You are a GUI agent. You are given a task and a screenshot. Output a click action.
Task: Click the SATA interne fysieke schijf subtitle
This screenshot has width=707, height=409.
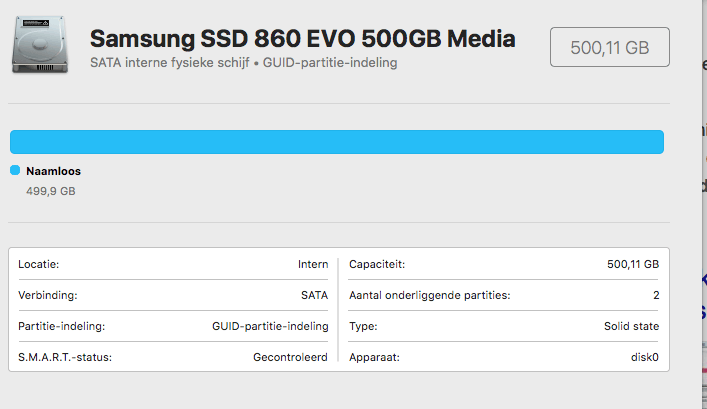point(243,63)
